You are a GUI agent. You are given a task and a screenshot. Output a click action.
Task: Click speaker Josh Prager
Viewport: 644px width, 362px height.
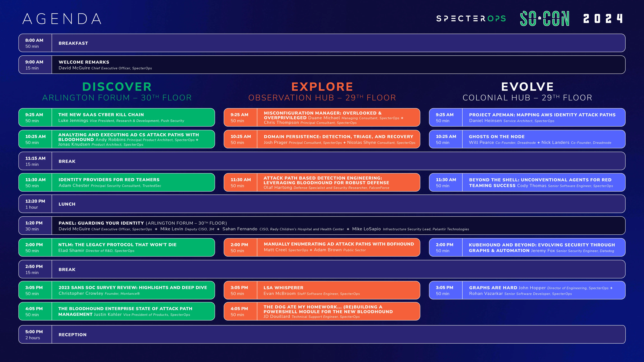tap(275, 142)
